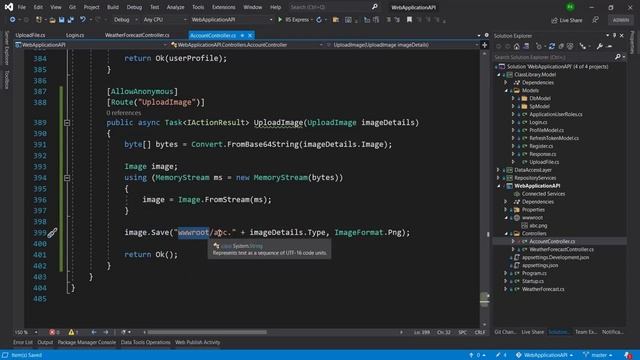Open the Build menu
The image size is (640, 360).
[x=113, y=7]
